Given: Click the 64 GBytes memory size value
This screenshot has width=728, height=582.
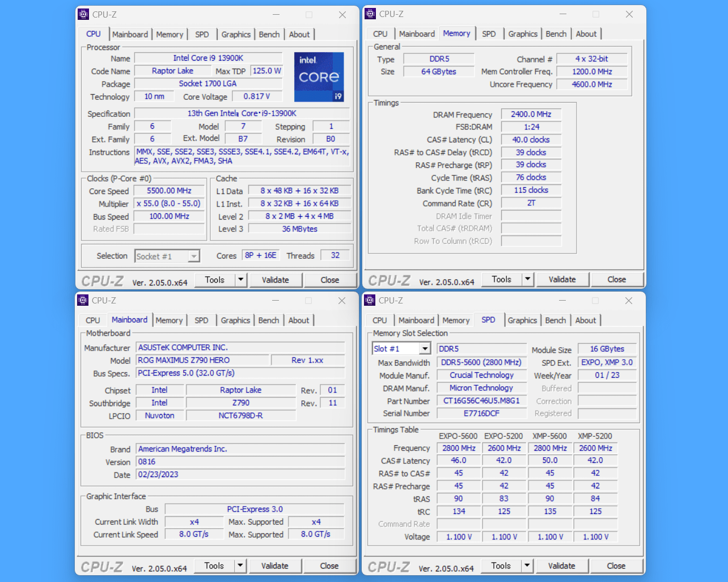Looking at the screenshot, I should tap(439, 71).
